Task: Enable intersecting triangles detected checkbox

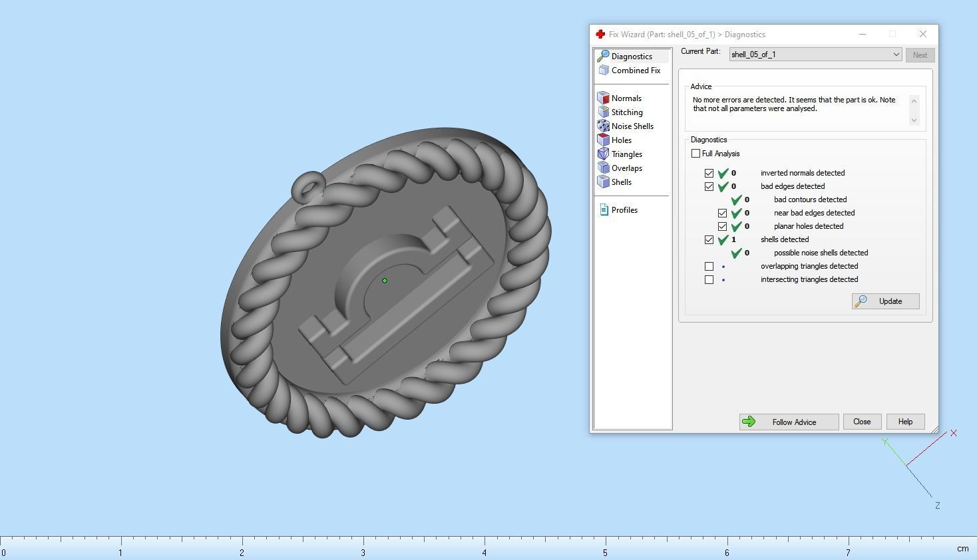Action: coord(709,279)
